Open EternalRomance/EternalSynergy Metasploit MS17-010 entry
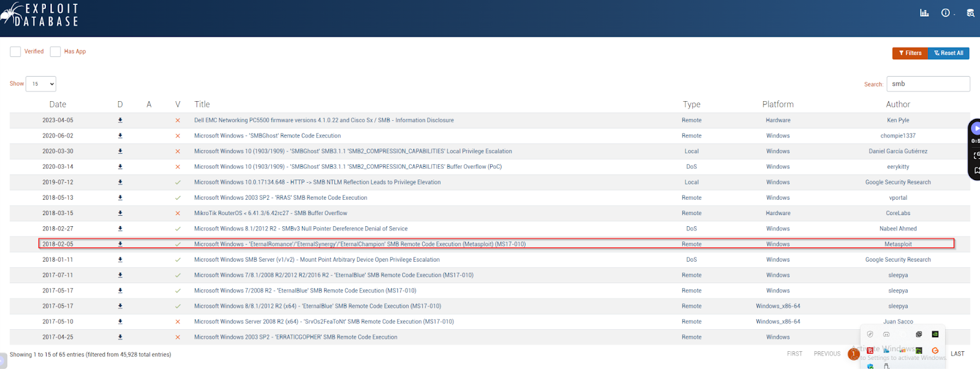 click(x=360, y=244)
